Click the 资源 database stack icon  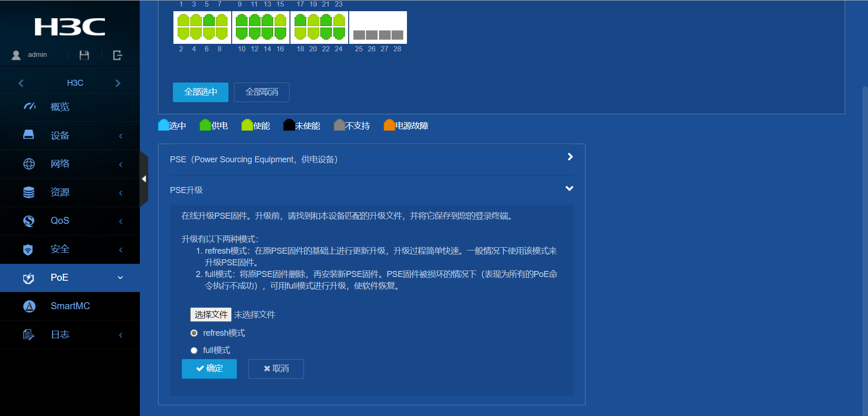pyautogui.click(x=29, y=192)
